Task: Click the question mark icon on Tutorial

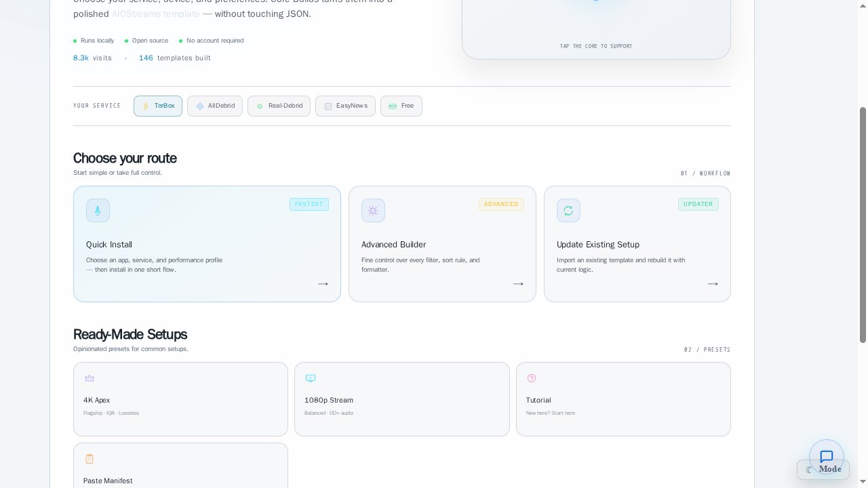Action: [x=532, y=378]
